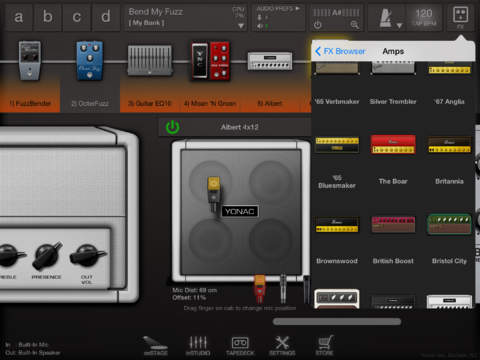Open the onSTAGE pedalboard icon
480x360 pixels.
point(155,346)
